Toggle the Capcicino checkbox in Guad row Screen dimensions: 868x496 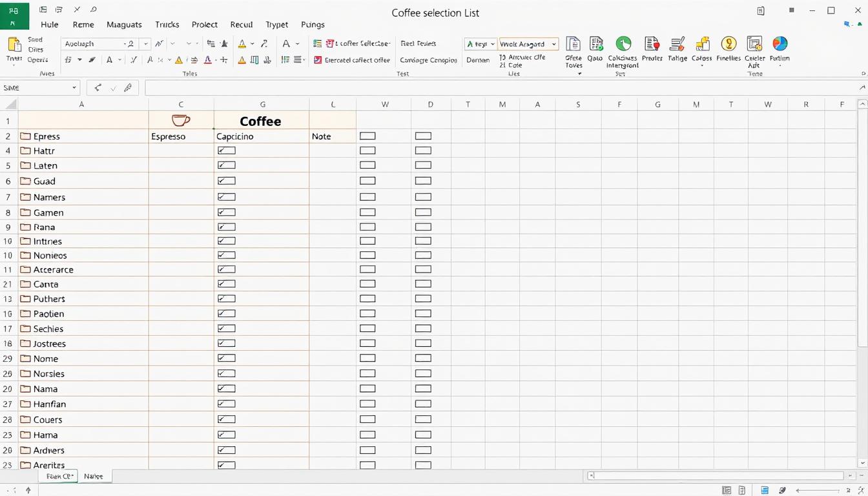click(x=227, y=181)
